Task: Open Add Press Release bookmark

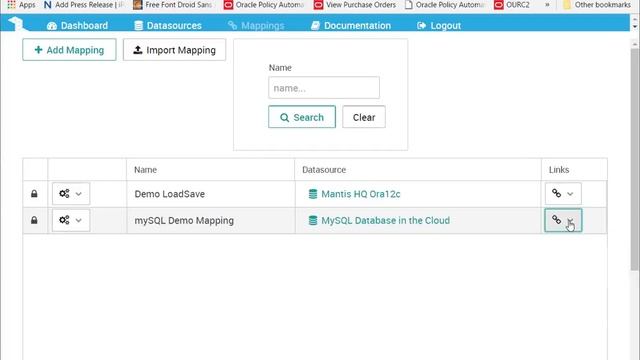Action: pos(84,5)
